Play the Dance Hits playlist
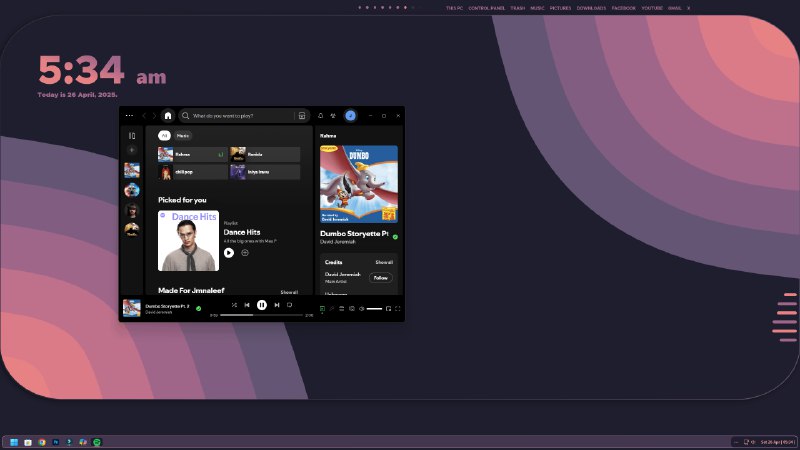Screen dimensions: 800x450 point(229,253)
